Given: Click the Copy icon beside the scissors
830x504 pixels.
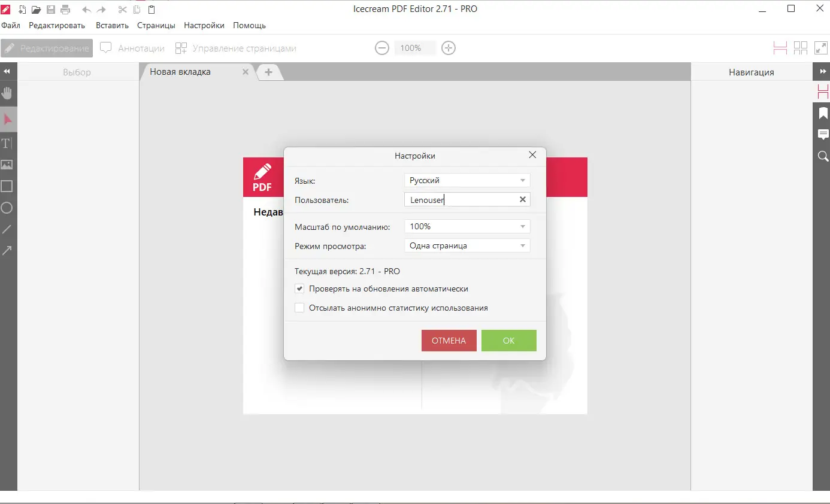Looking at the screenshot, I should pos(137,9).
